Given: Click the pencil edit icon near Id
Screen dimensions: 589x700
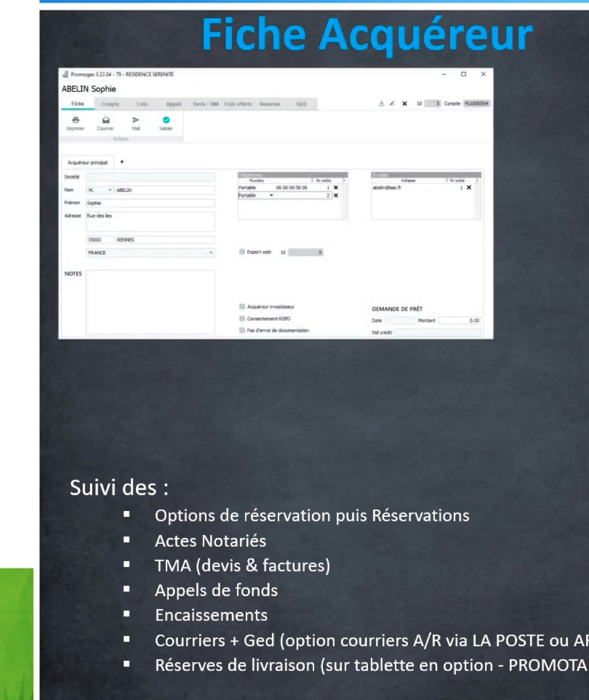Looking at the screenshot, I should 392,104.
